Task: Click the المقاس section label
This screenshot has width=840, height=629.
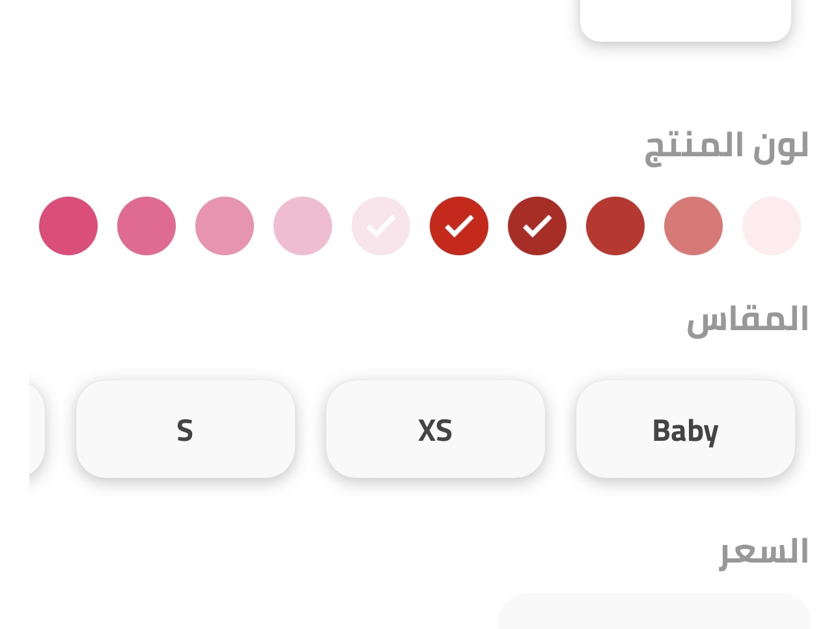Action: pyautogui.click(x=748, y=320)
